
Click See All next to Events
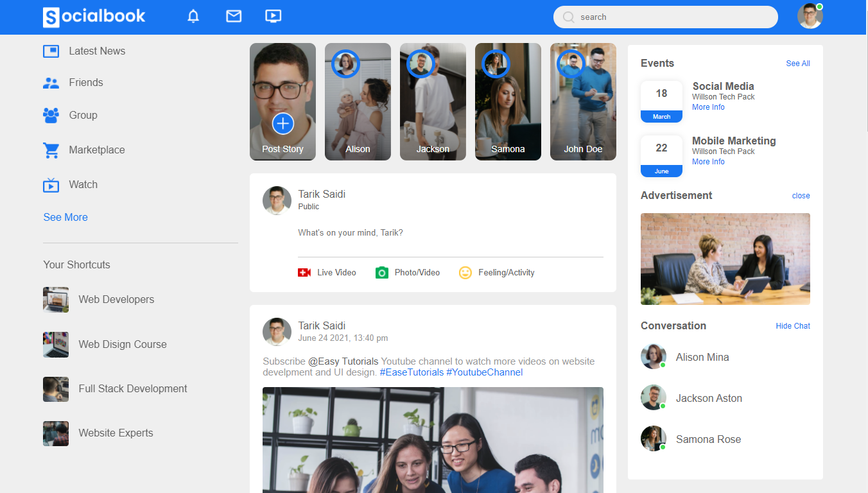(797, 64)
